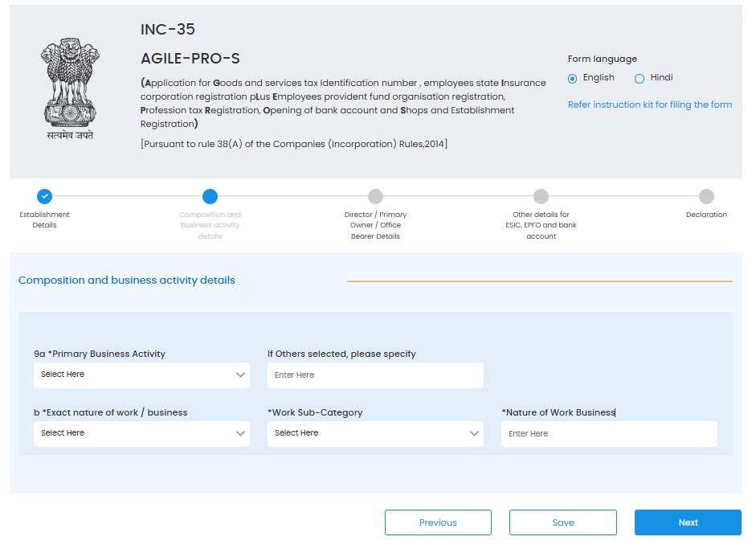Click the Indian national emblem logo
The width and height of the screenshot is (756, 549).
70,88
